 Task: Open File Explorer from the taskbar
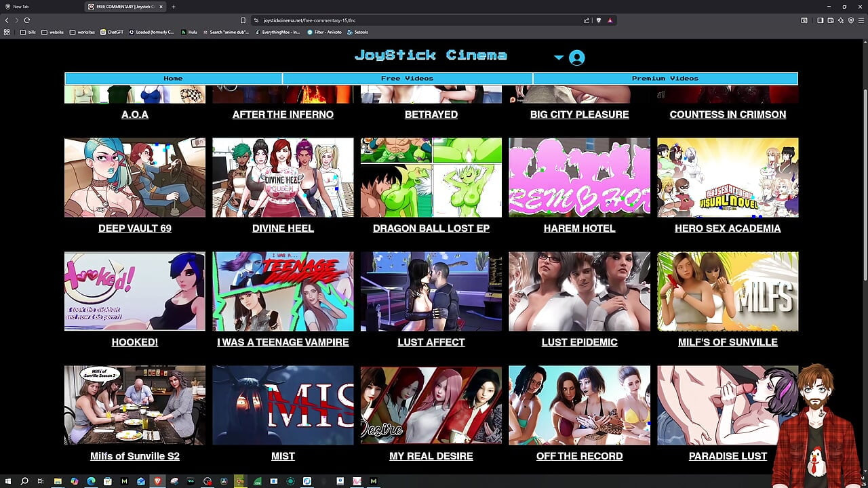58,481
